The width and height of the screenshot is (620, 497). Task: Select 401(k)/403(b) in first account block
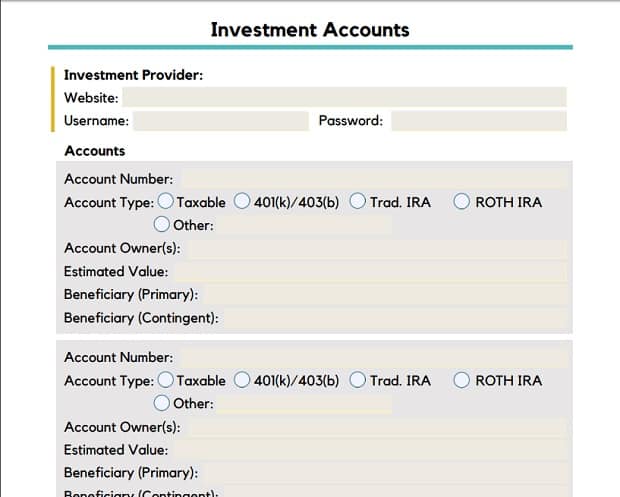tap(242, 201)
